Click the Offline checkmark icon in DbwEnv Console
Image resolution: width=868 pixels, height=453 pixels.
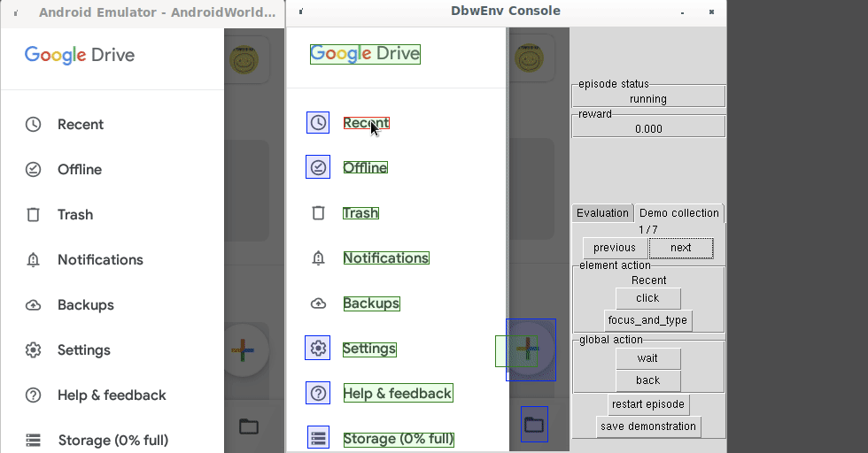[318, 167]
